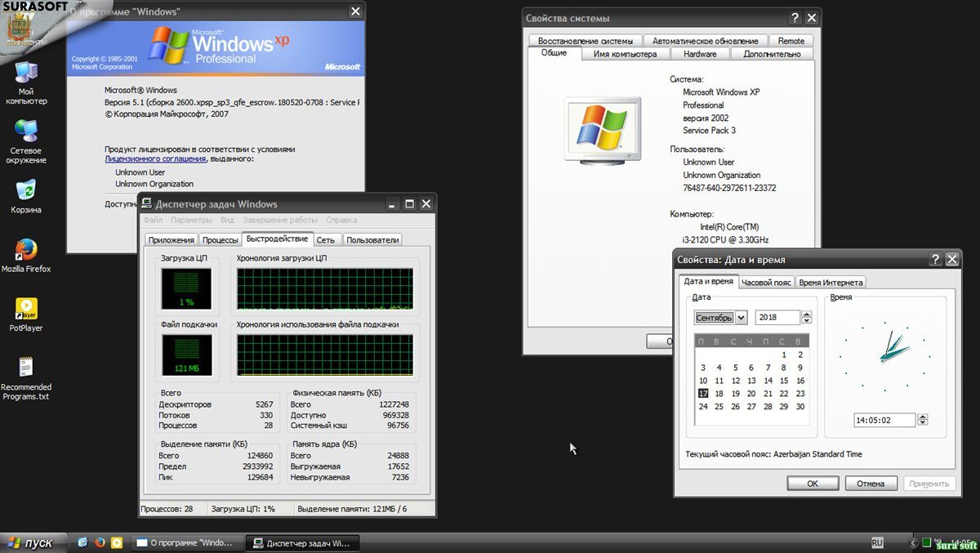The image size is (980, 553).
Task: Open Часовой пояс tab
Action: [766, 283]
